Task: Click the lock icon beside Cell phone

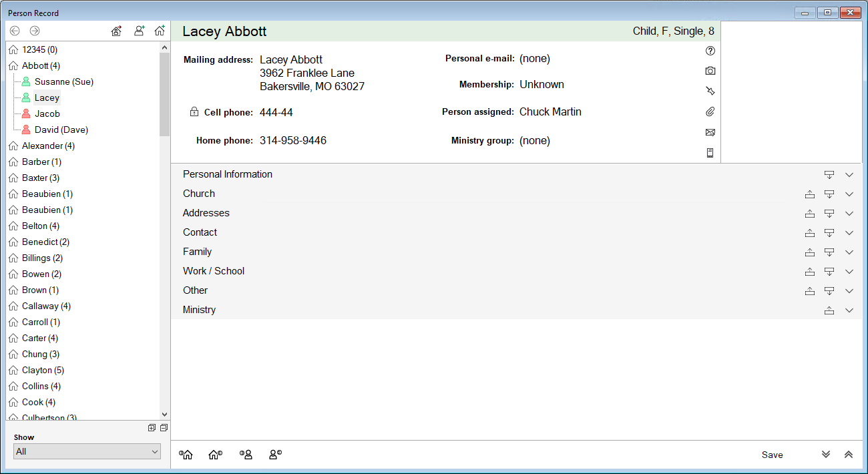Action: [x=194, y=112]
